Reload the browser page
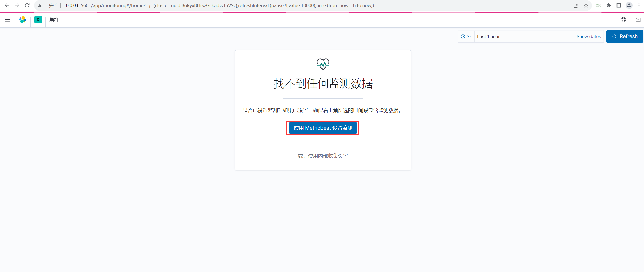Screen dimensions: 644x272 tap(27, 5)
